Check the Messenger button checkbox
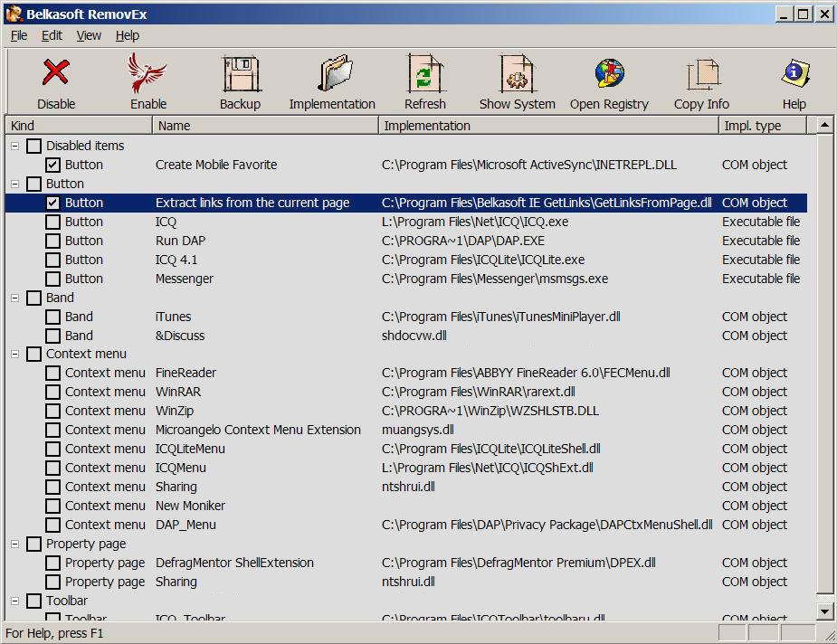Screen dimensions: 837x644 click(52, 279)
